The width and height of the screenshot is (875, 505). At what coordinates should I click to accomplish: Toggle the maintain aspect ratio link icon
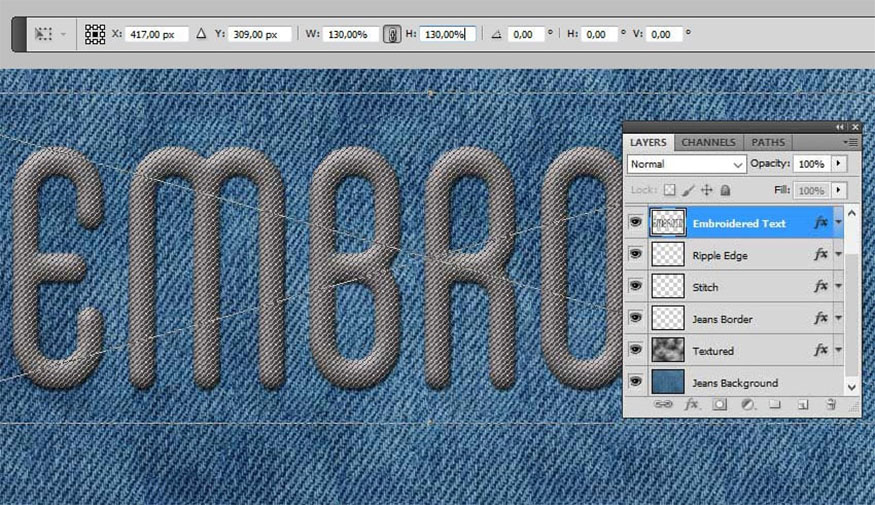[x=393, y=34]
